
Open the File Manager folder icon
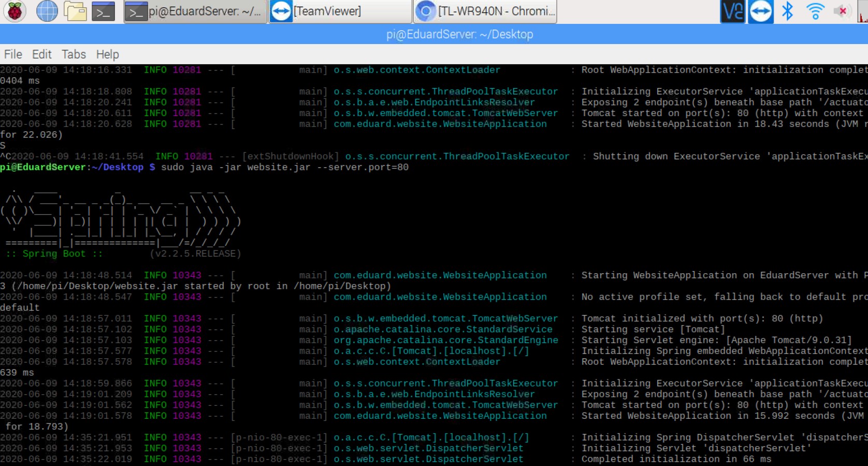(75, 11)
